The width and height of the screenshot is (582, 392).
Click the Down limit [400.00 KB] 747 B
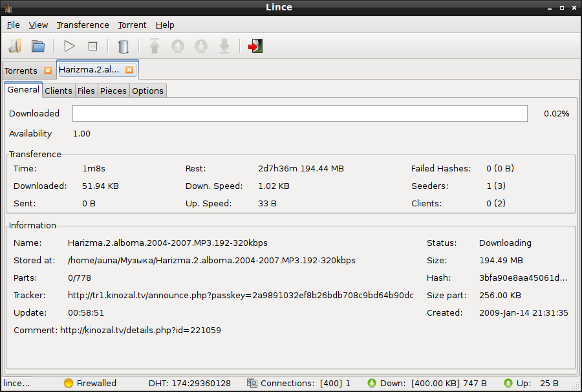click(449, 383)
